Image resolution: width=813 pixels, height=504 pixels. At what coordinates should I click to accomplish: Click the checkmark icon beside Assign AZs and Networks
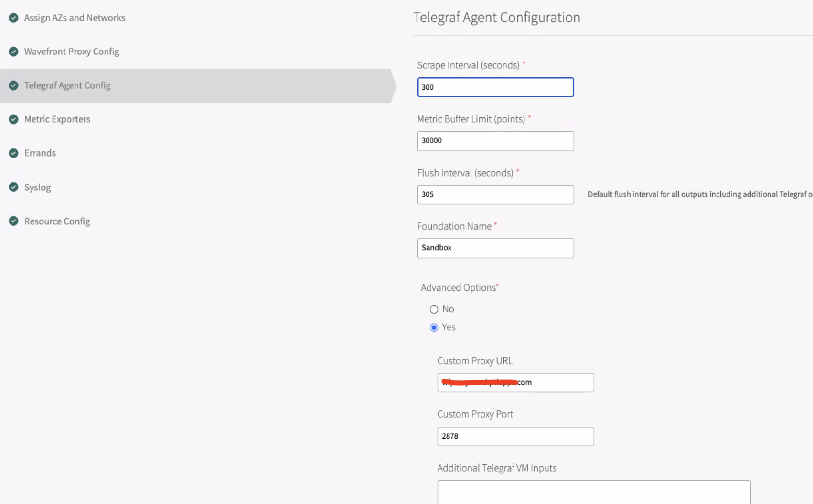[x=13, y=18]
